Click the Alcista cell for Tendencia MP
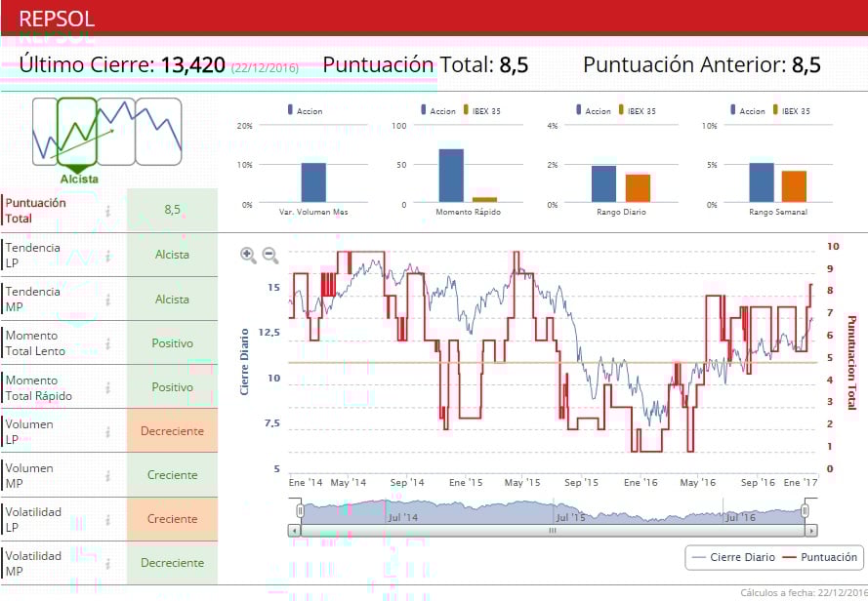This screenshot has height=601, width=868. [172, 299]
